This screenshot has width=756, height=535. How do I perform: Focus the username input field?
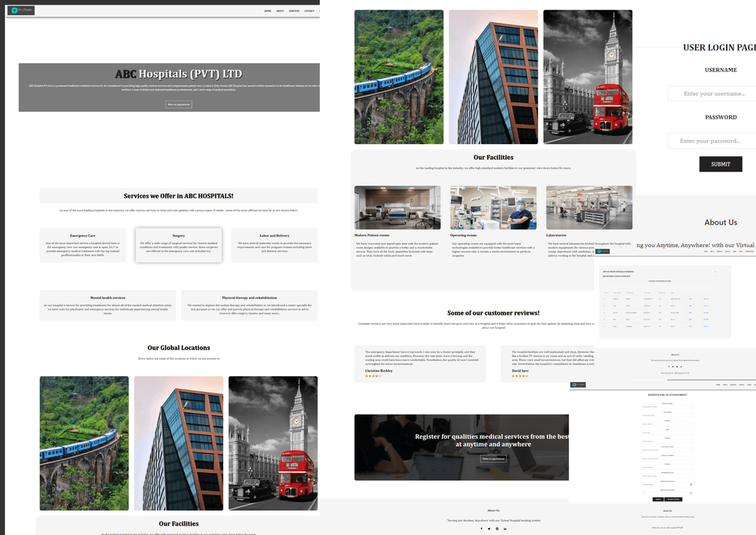tap(713, 94)
